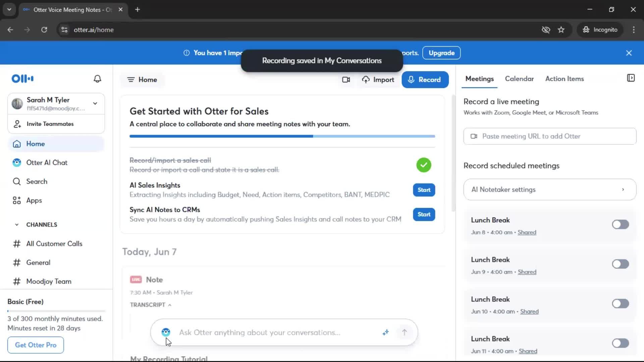Toggle recording for Jun 10 Lunch Break
The height and width of the screenshot is (362, 644).
(620, 304)
